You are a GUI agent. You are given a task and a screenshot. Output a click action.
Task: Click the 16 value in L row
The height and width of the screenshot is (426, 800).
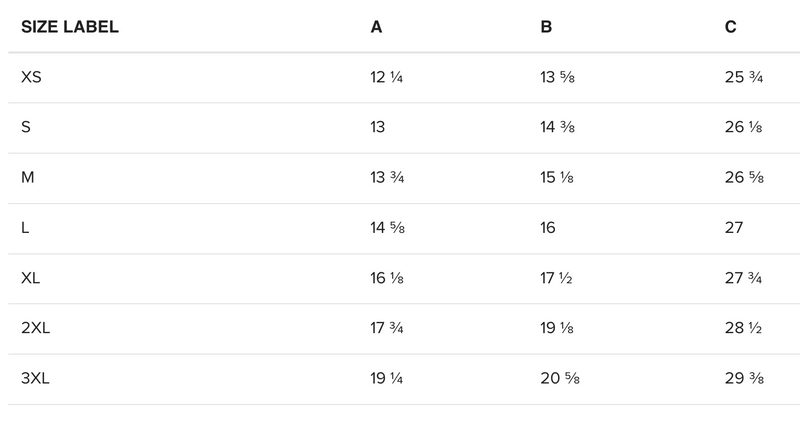pyautogui.click(x=548, y=228)
